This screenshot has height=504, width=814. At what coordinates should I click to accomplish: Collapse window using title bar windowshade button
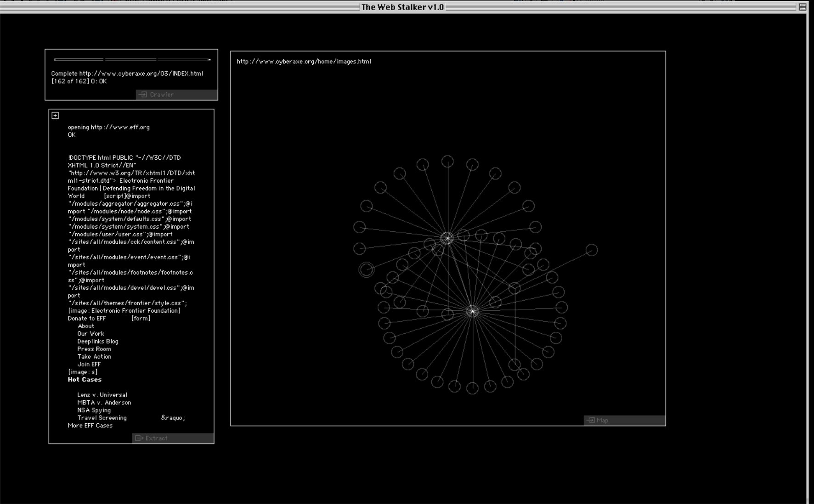[803, 7]
